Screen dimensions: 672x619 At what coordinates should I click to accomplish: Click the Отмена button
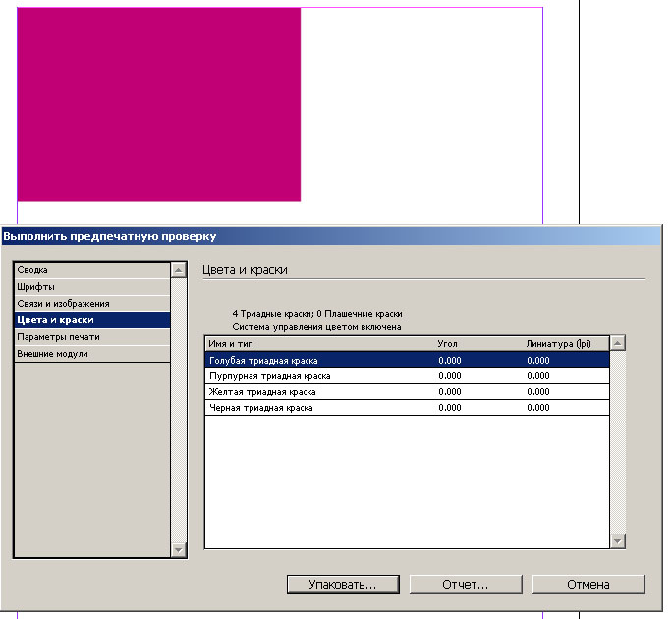click(x=588, y=585)
